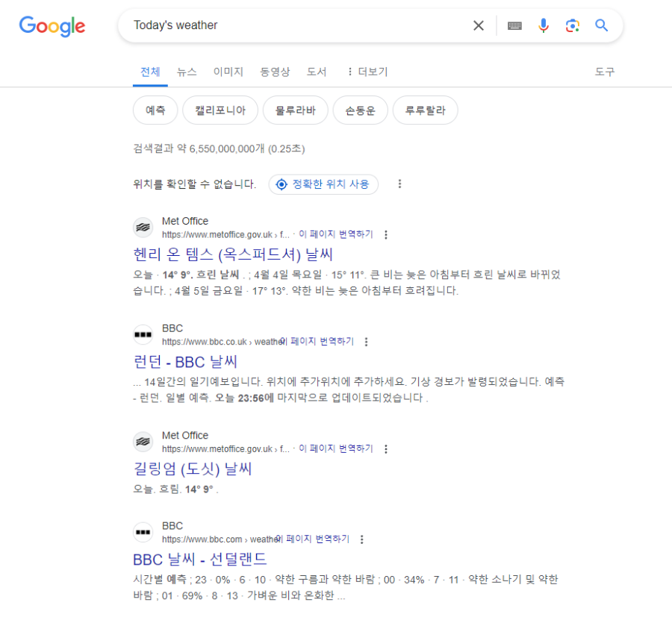Open Google Lens image search
The height and width of the screenshot is (623, 672).
point(573,25)
